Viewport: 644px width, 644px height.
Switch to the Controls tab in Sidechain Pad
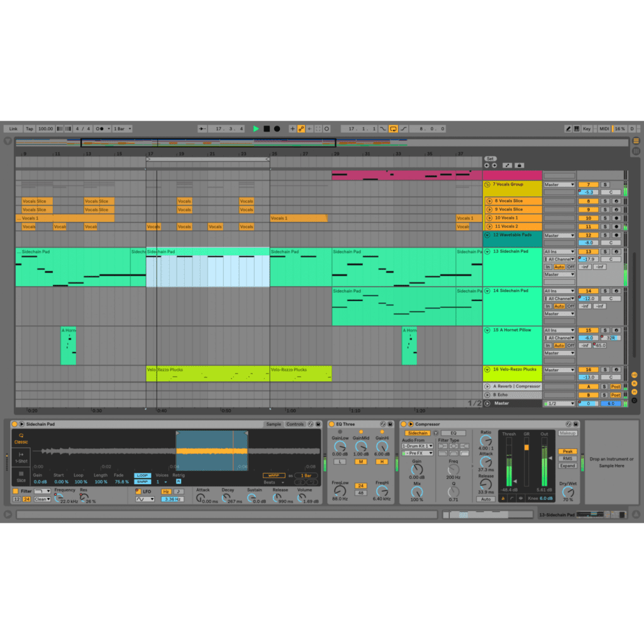(x=295, y=425)
